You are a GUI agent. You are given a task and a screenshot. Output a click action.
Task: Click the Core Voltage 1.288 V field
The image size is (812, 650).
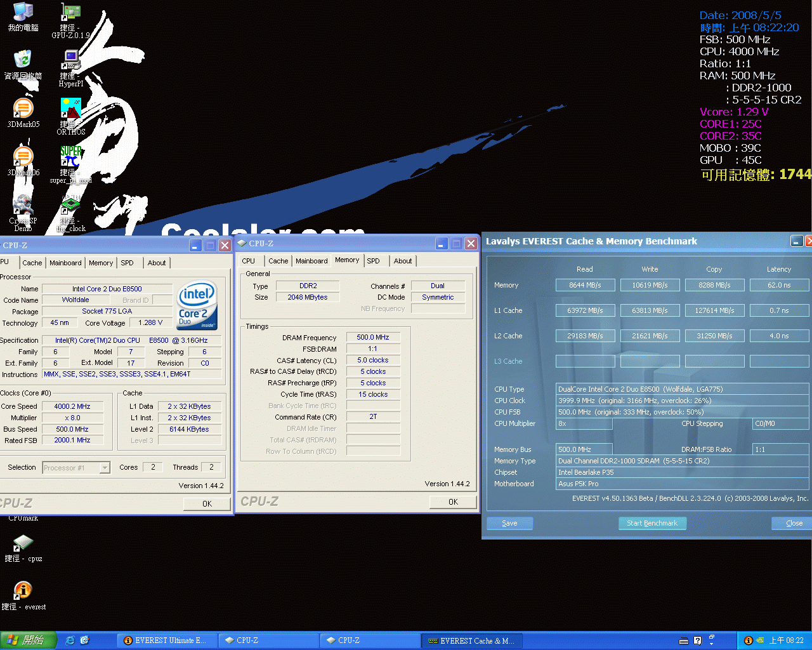pos(151,323)
